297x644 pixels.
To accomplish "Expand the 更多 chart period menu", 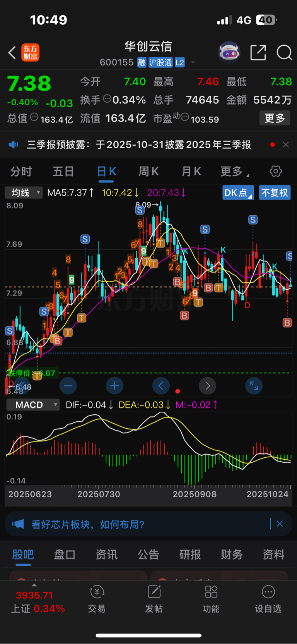I will click(234, 171).
